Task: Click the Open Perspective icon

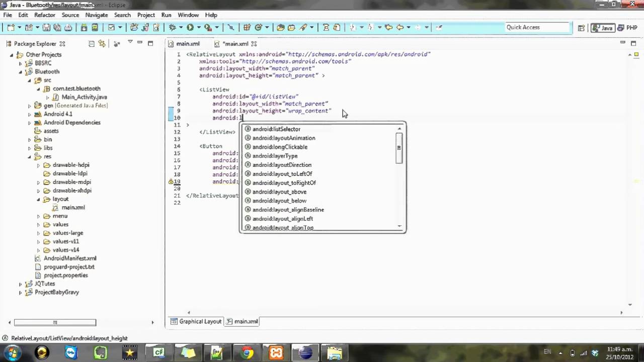Action: [581, 28]
